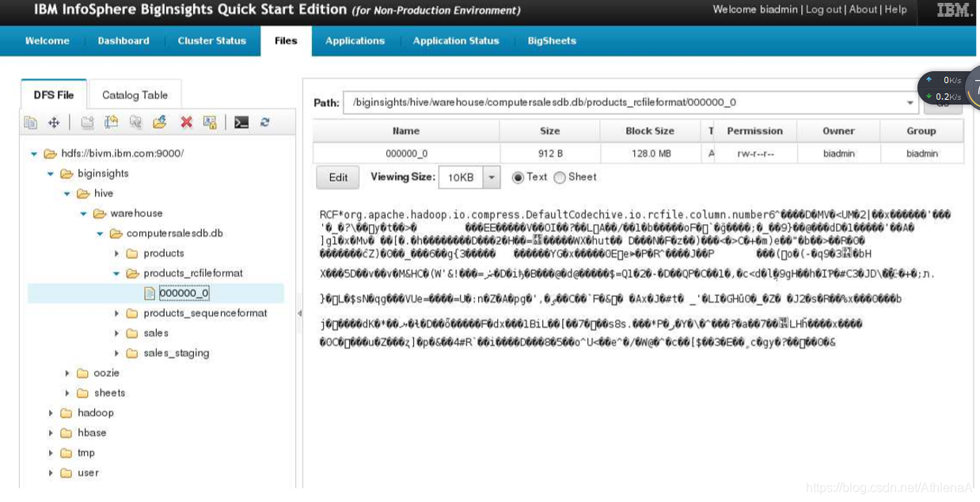Viewport: 980px width, 502px height.
Task: Click the document icon beside 000000_0
Action: [x=150, y=293]
